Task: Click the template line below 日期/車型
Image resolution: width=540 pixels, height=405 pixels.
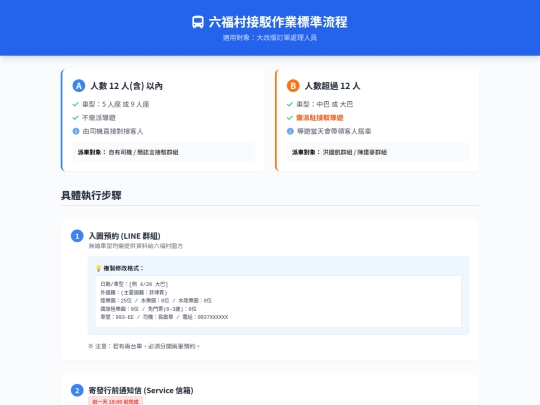Action: pyautogui.click(x=134, y=292)
